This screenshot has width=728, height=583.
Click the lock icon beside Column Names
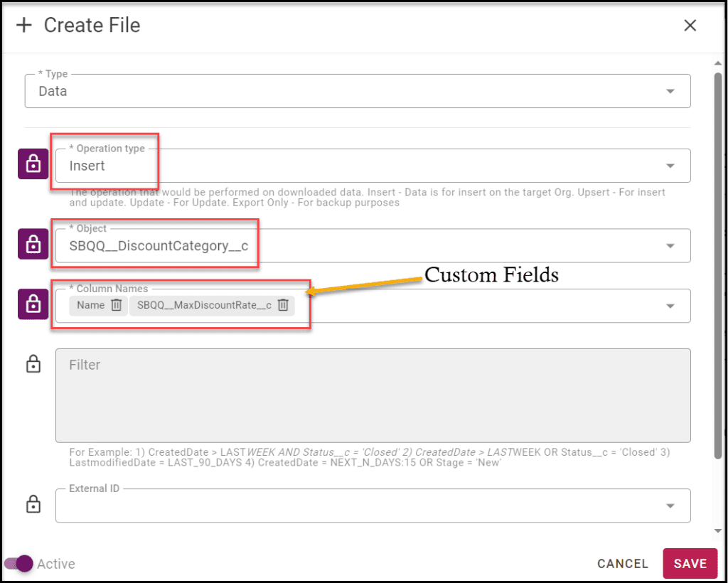click(33, 304)
